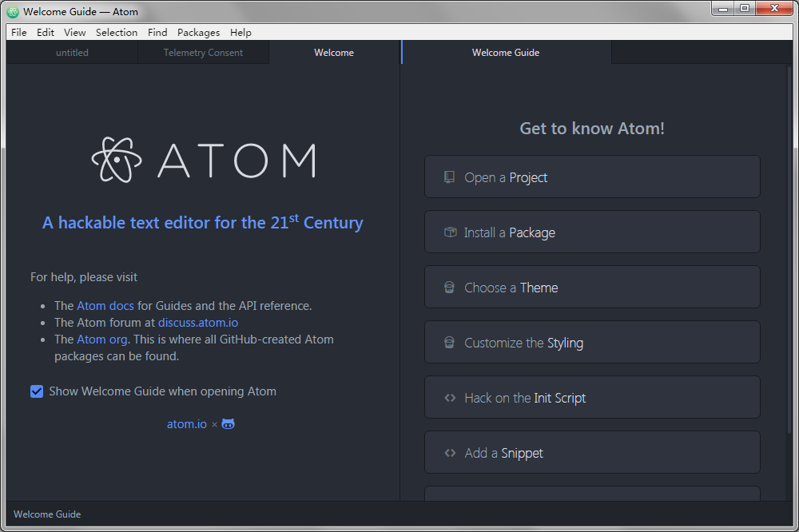Click the book icon beside Open a Project

pyautogui.click(x=450, y=177)
